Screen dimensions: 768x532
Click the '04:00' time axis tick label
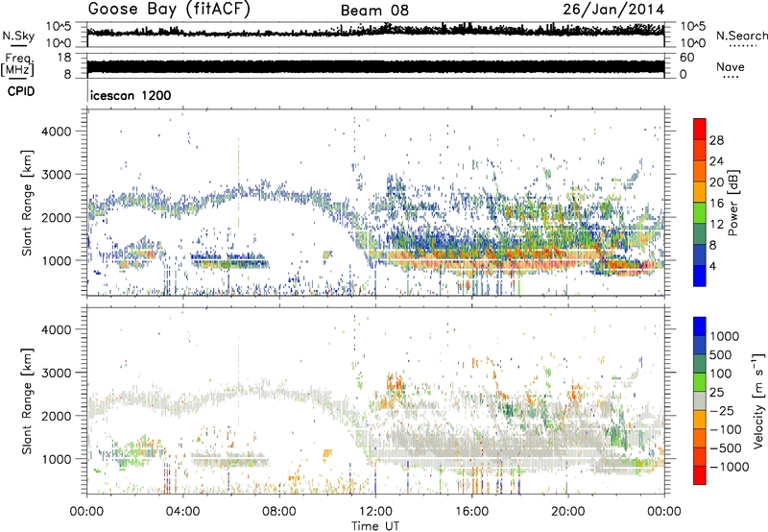[183, 512]
